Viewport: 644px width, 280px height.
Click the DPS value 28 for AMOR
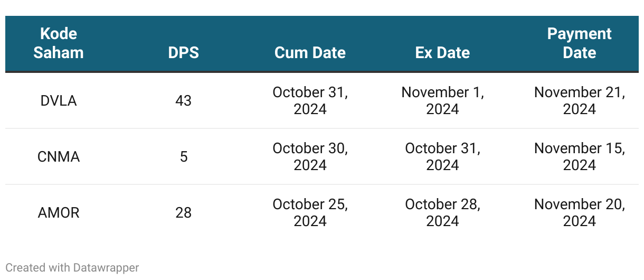[x=184, y=212]
